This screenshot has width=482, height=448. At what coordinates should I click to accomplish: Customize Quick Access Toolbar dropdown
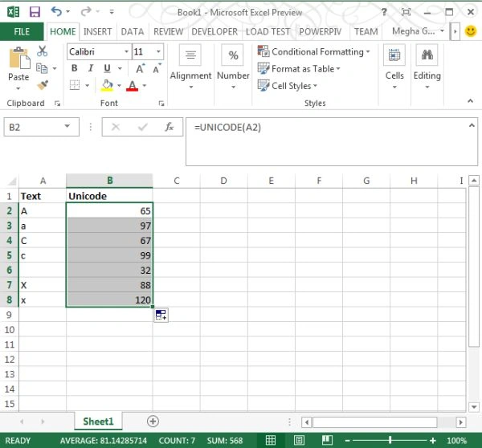[112, 12]
